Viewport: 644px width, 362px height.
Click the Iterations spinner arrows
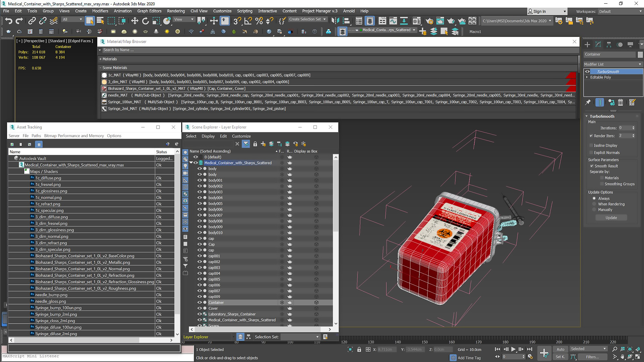(633, 128)
